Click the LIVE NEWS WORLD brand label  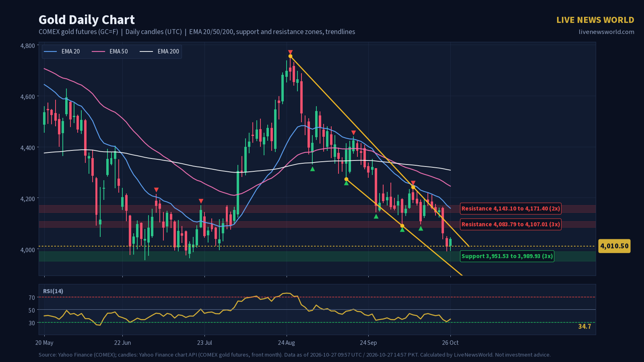(x=595, y=20)
